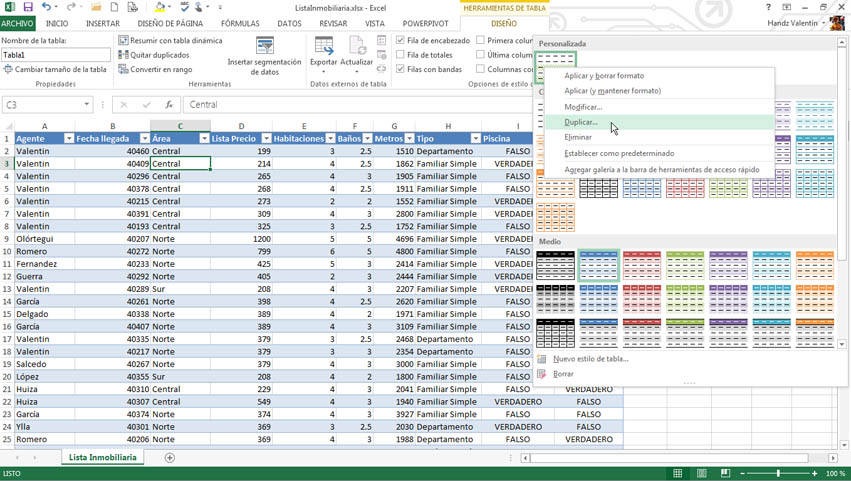
Task: Open the Agente column filter dropdown
Action: pos(68,139)
